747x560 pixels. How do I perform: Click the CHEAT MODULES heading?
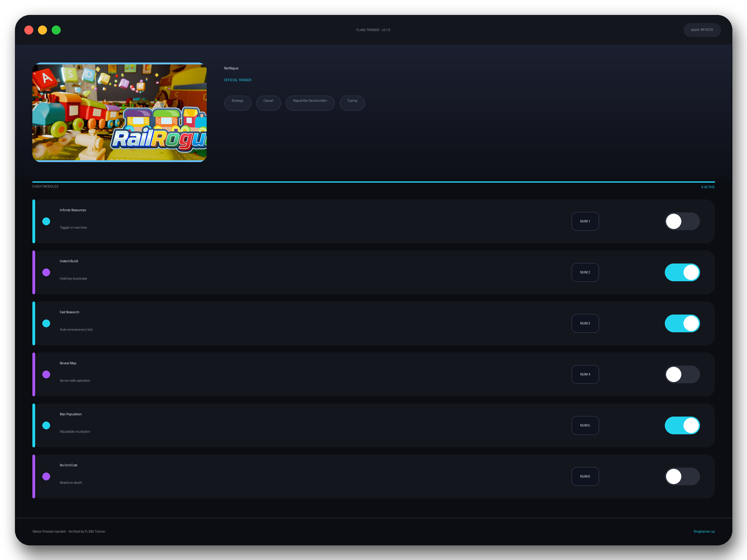(45, 186)
